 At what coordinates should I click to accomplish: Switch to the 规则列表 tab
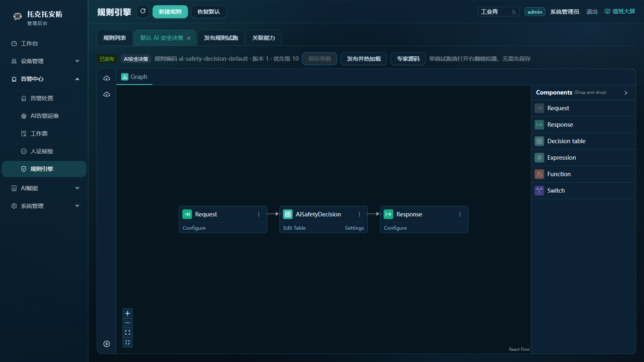click(115, 38)
